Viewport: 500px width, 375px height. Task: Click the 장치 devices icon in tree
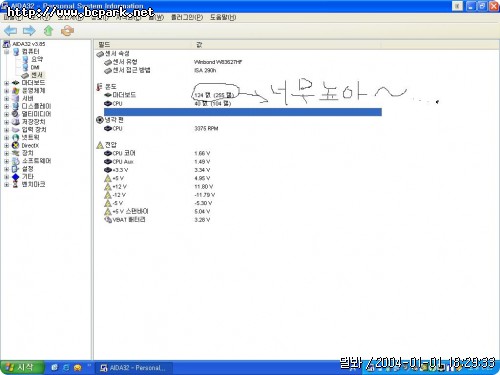[x=16, y=153]
